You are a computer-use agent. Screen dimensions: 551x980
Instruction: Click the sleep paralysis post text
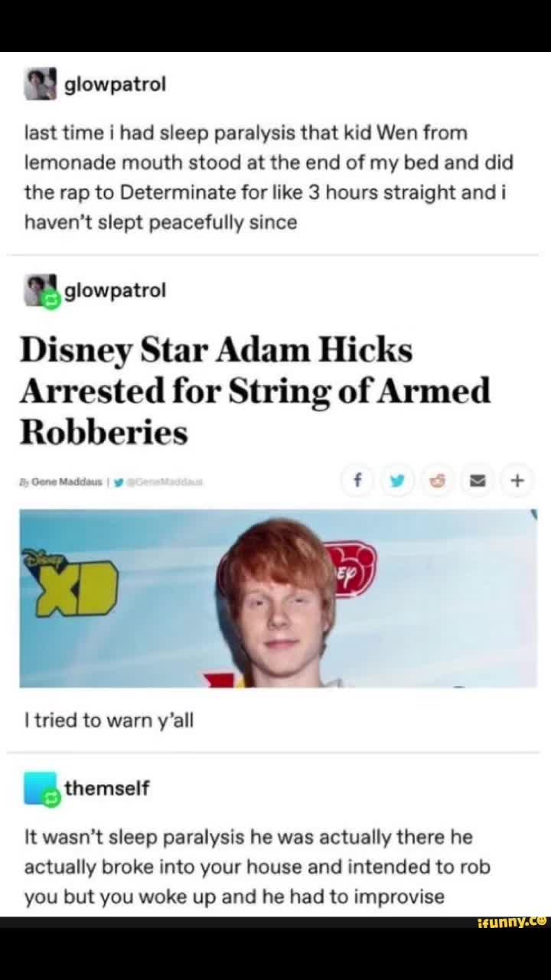tap(269, 178)
